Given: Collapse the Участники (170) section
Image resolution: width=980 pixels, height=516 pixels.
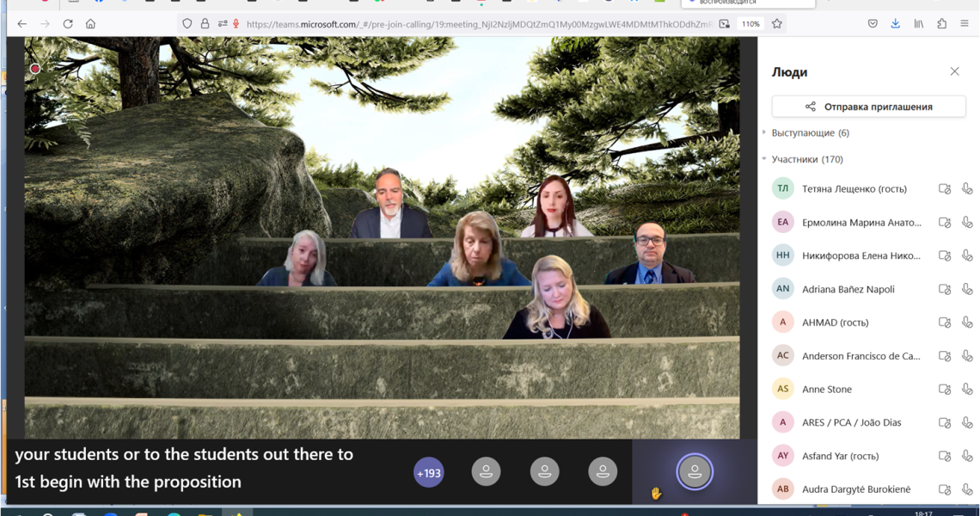Looking at the screenshot, I should point(806,159).
